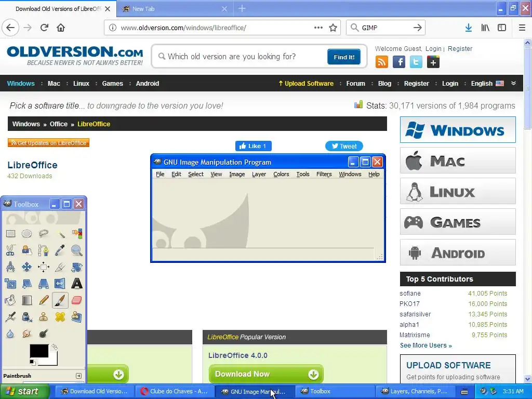This screenshot has width=532, height=399.
Task: Activate the Alignment tool
Action: tap(44, 267)
